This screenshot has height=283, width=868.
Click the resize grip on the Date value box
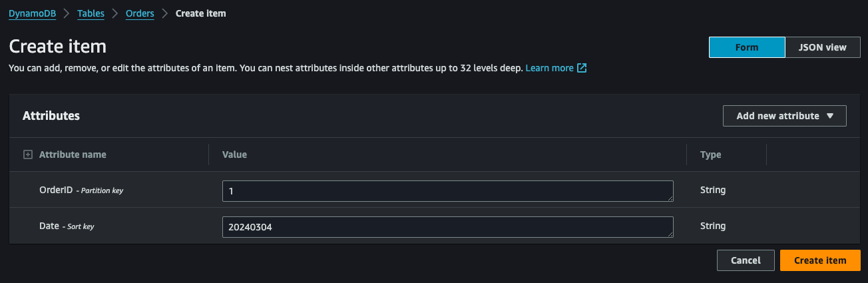click(670, 233)
